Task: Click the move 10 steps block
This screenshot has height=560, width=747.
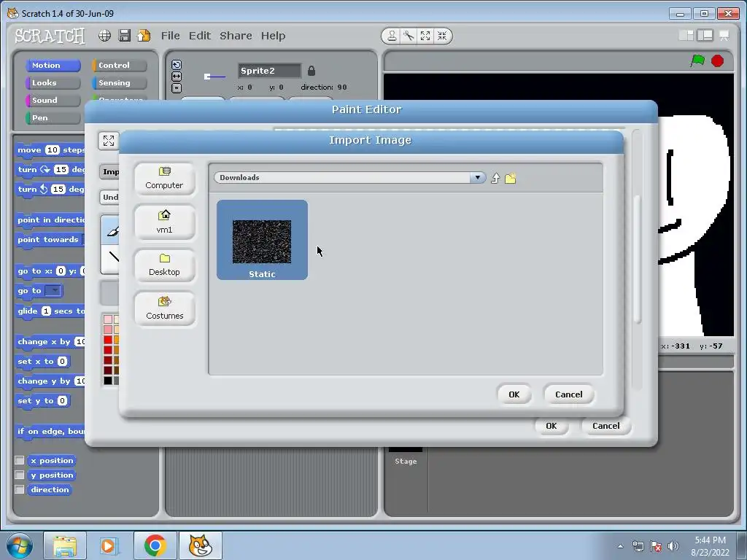Action: 50,150
